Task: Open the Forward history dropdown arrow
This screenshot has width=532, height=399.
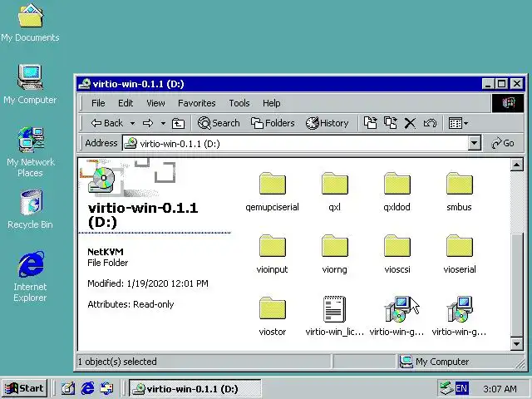Action: point(163,123)
